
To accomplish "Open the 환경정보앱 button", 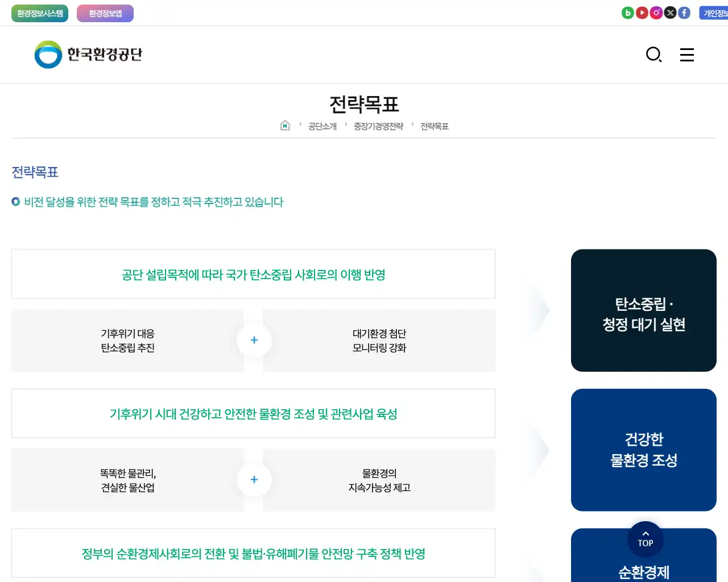I will [x=105, y=13].
